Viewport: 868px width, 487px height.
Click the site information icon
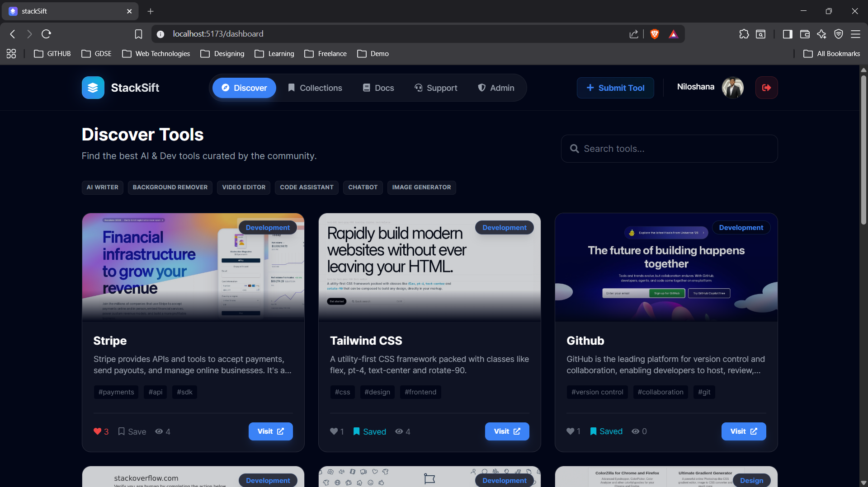tap(160, 34)
